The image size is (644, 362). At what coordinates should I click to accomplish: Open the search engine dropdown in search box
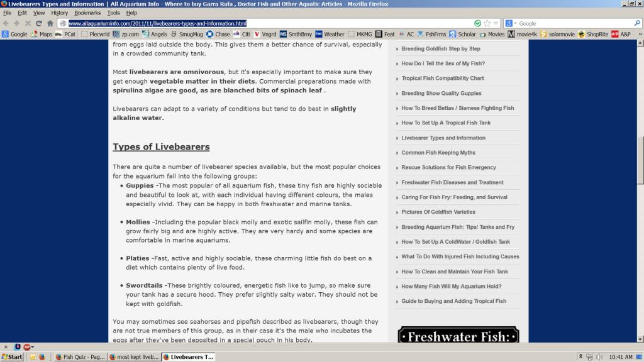pyautogui.click(x=511, y=23)
